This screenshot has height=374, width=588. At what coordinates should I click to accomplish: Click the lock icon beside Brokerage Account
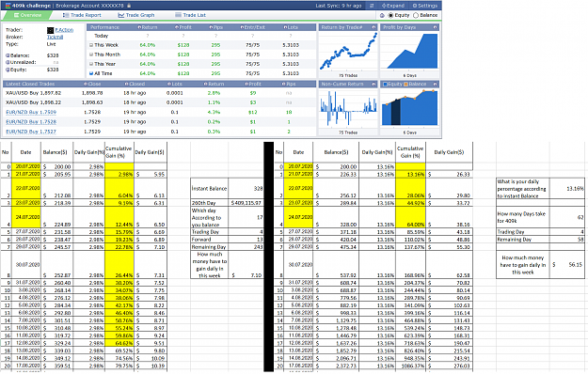pos(129,6)
